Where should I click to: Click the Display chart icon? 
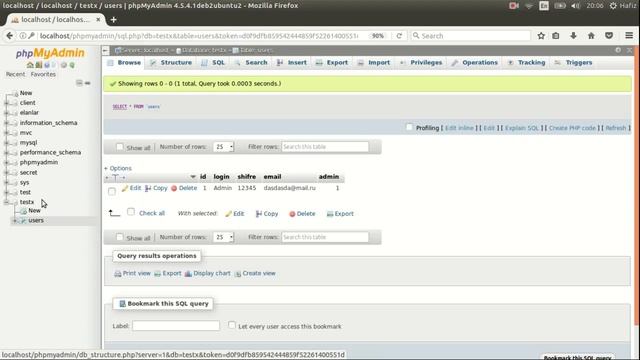[x=188, y=273]
